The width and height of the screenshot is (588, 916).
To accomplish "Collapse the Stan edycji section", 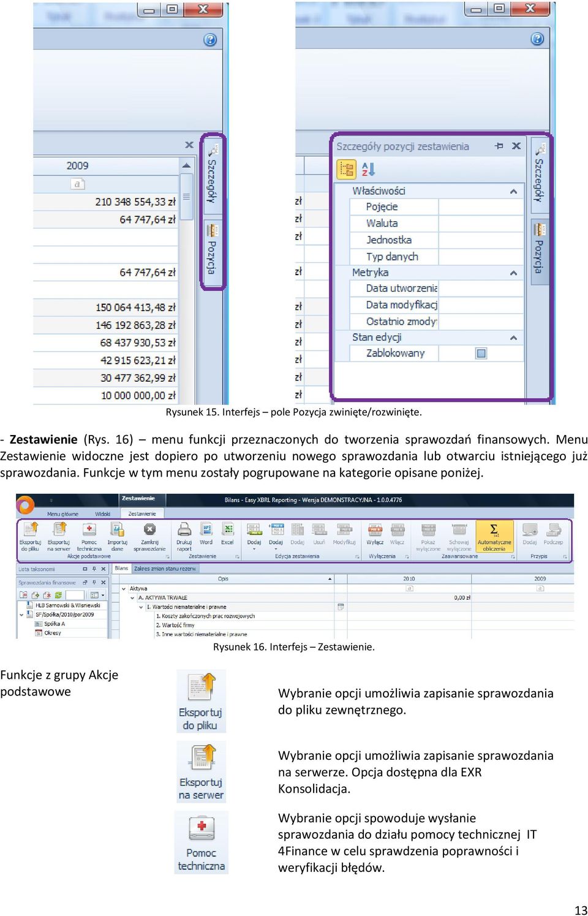I will (513, 338).
